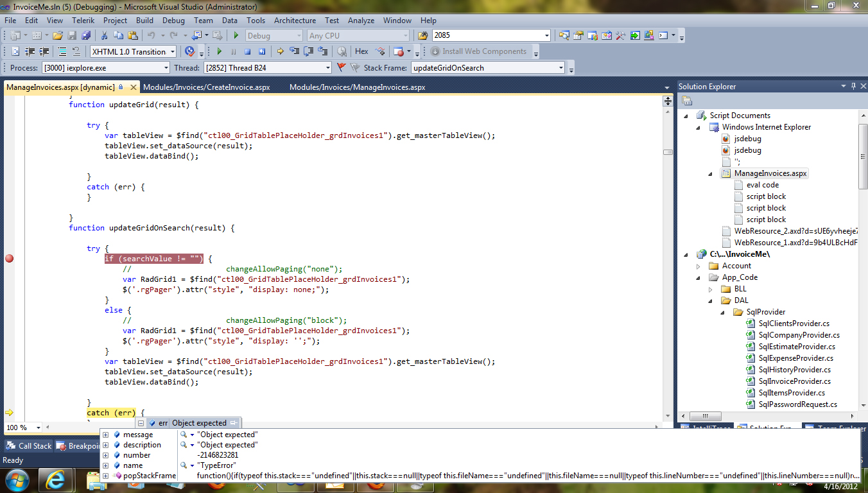Open the Debug menu
This screenshot has width=868, height=493.
point(173,21)
